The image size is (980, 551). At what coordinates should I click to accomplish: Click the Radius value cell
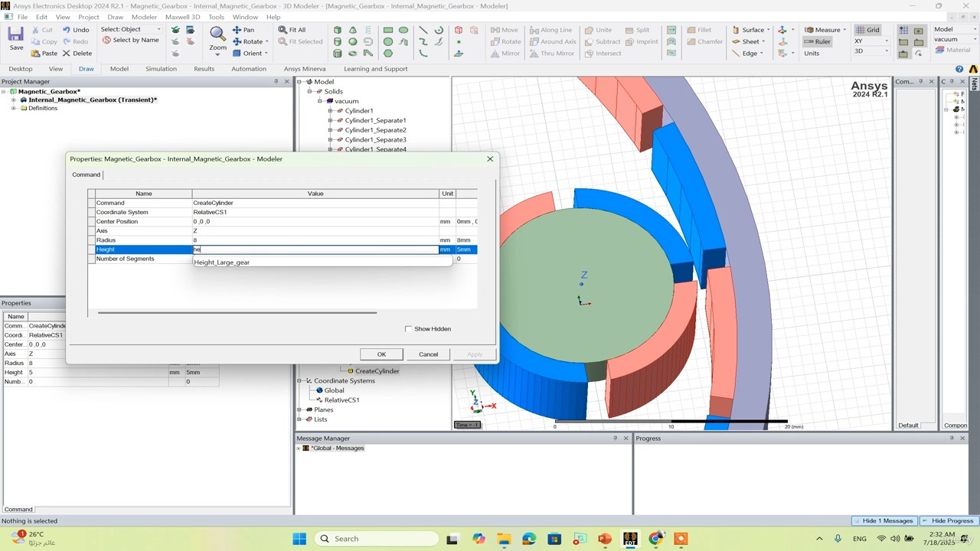[315, 240]
